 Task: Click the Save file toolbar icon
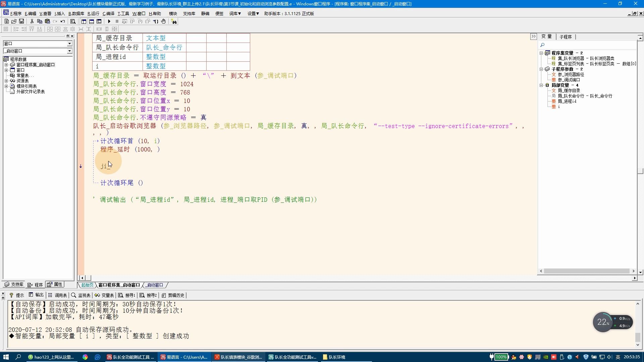[21, 21]
